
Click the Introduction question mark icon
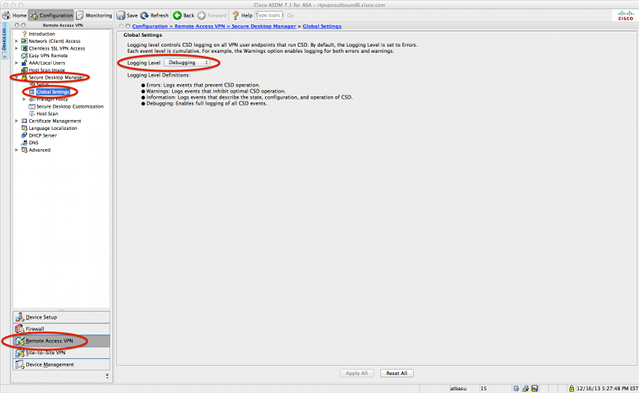pyautogui.click(x=24, y=34)
